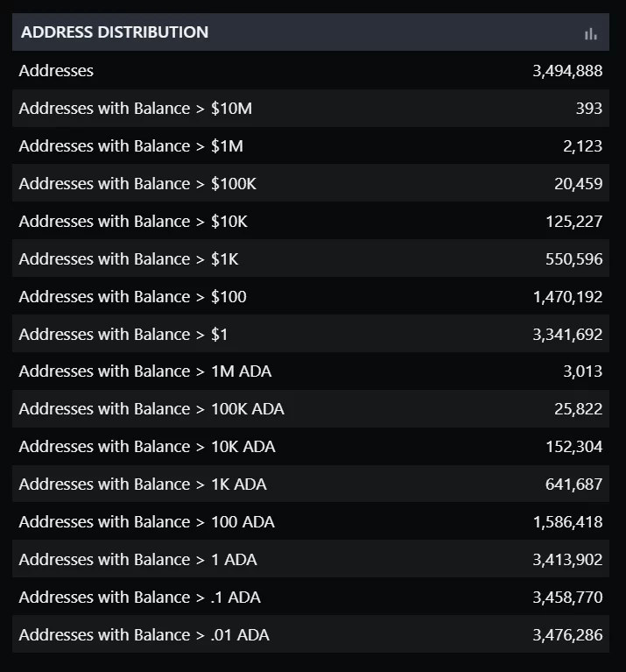Click Addresses with Balance > $10M row
626x672 pixels.
pos(311,109)
